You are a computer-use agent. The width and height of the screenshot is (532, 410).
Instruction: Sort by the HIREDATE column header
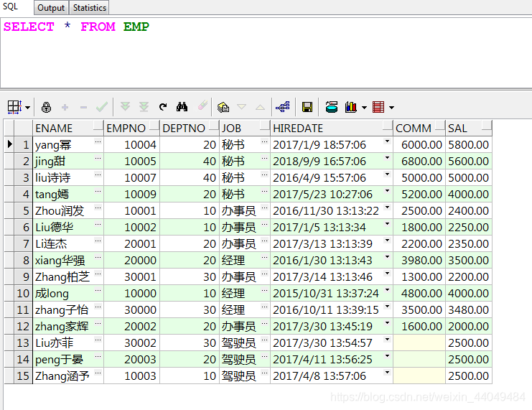(x=332, y=128)
